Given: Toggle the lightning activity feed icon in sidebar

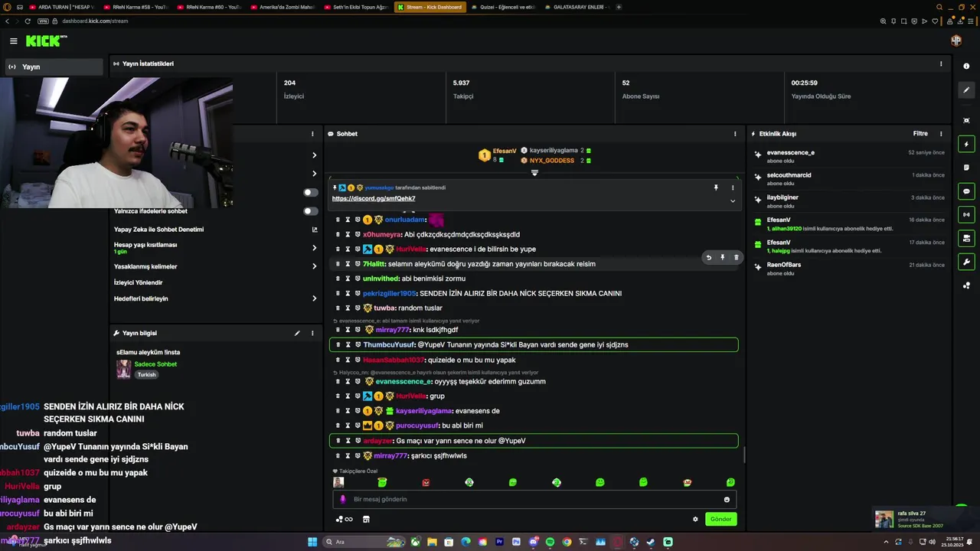Looking at the screenshot, I should click(966, 144).
